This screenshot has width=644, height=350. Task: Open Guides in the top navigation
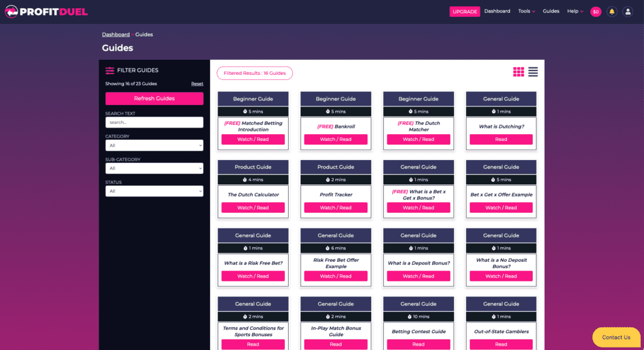point(551,11)
